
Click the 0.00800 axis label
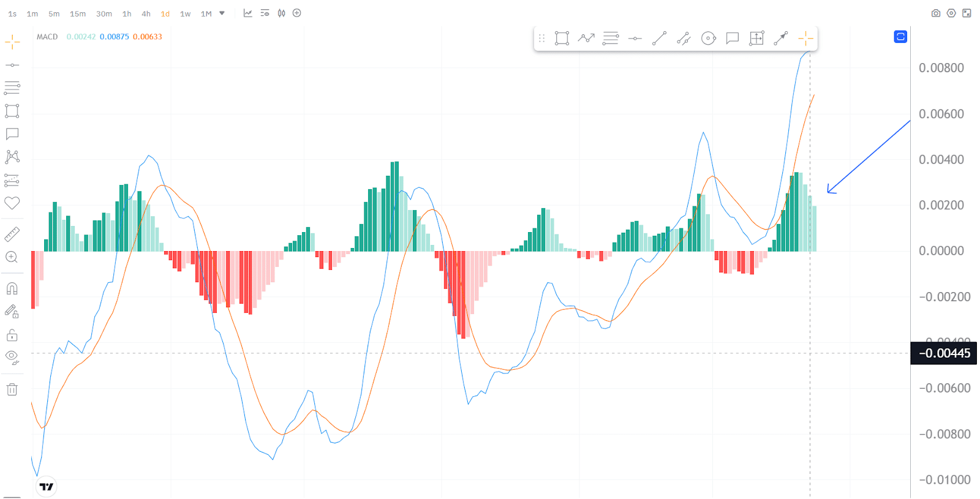pyautogui.click(x=941, y=68)
